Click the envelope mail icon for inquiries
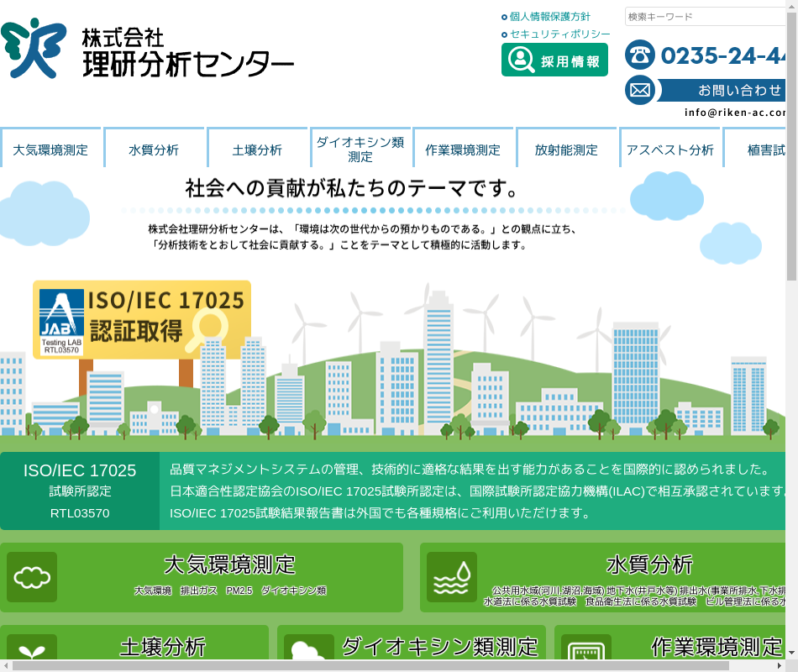Screen dimensions: 798x672 pyautogui.click(x=639, y=90)
